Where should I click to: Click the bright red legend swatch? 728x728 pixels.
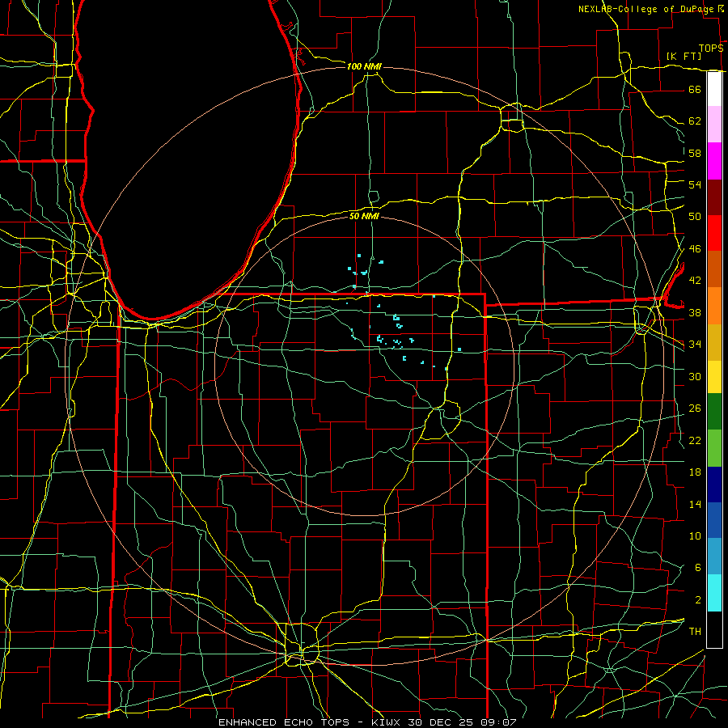pos(714,233)
